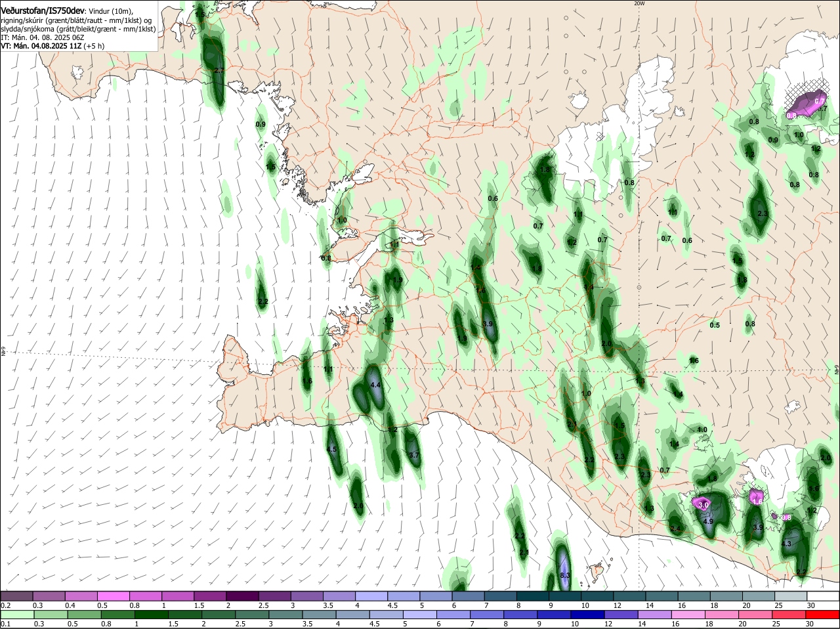Click the 3.7 precipitation value on the map

point(413,455)
